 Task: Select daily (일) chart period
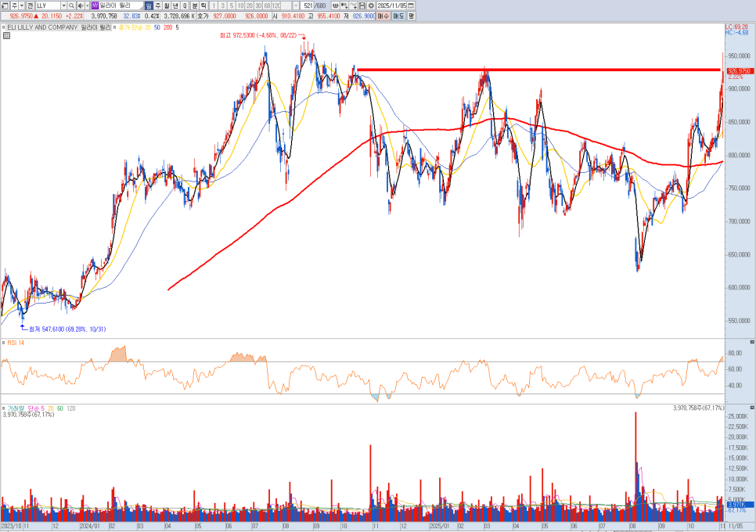(x=149, y=5)
